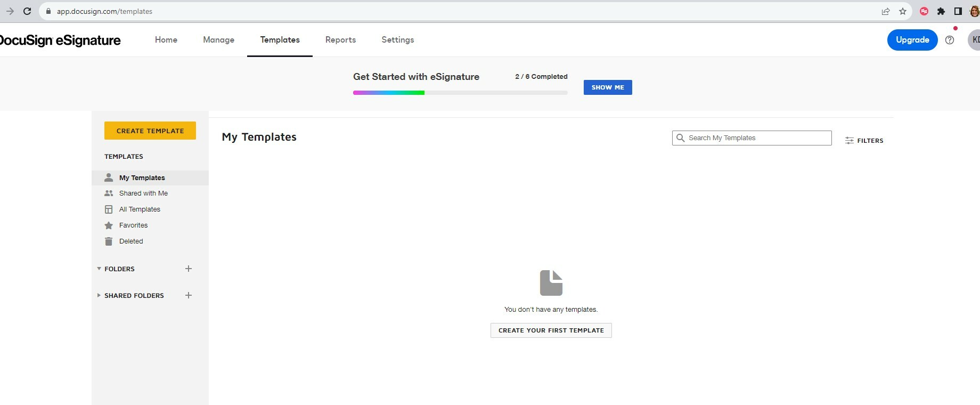Click the 'My Templates' page heading
Screen dimensions: 980x405
click(x=259, y=137)
